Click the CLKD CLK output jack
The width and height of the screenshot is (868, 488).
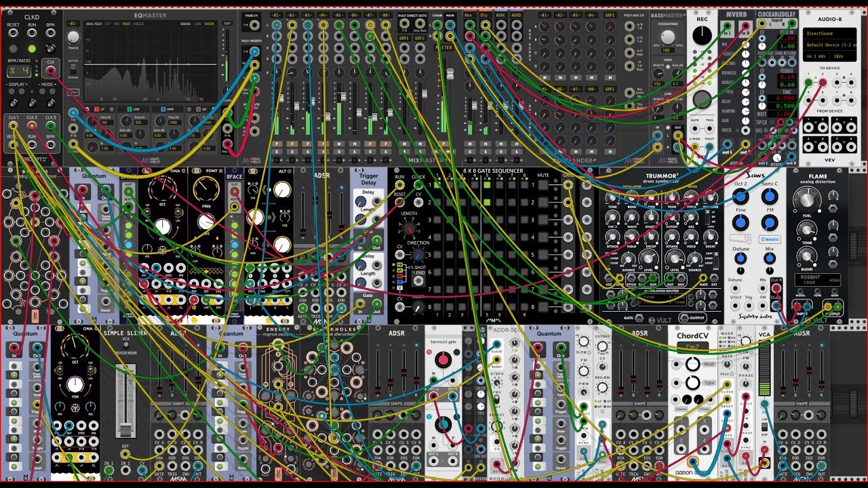pos(50,70)
